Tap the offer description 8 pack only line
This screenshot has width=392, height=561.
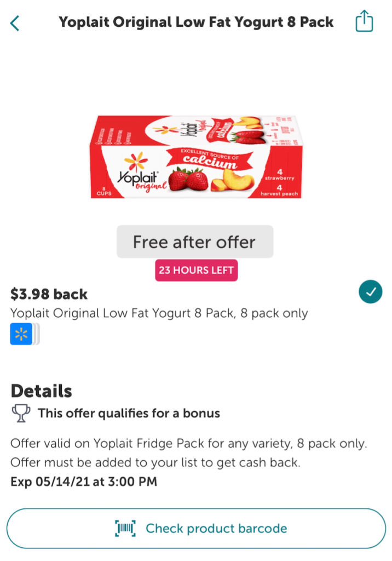point(159,313)
